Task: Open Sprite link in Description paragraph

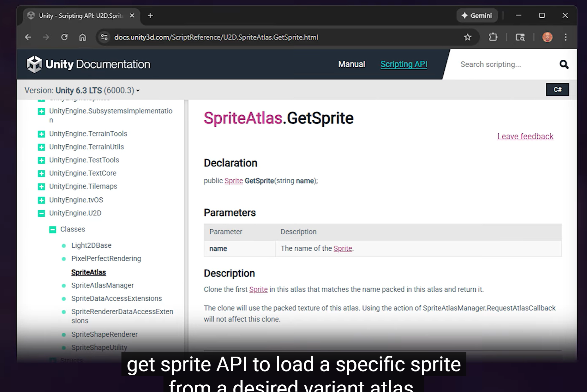Action: pos(258,289)
